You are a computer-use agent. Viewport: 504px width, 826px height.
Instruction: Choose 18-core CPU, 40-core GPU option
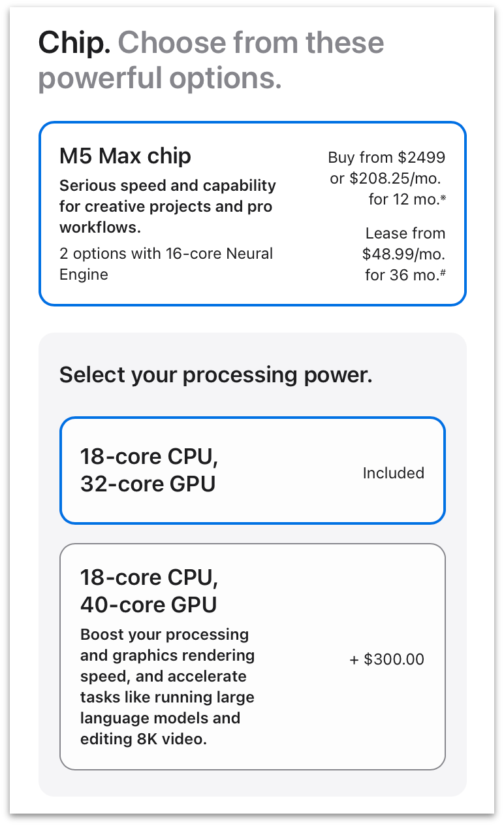[253, 657]
